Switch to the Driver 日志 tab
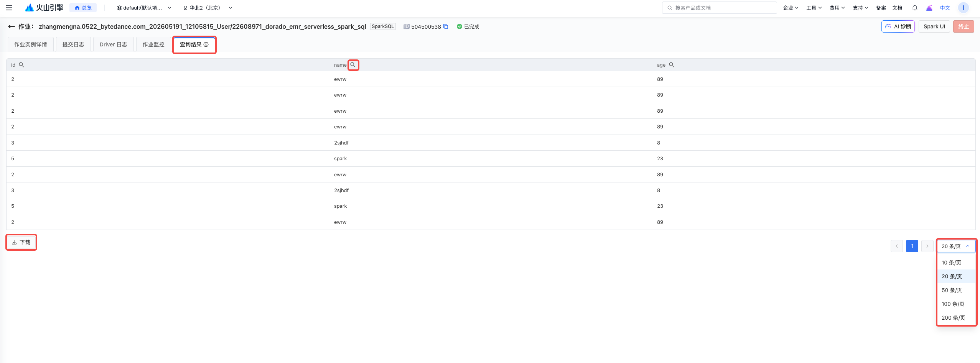Screen dimensions: 980x363 click(x=113, y=44)
